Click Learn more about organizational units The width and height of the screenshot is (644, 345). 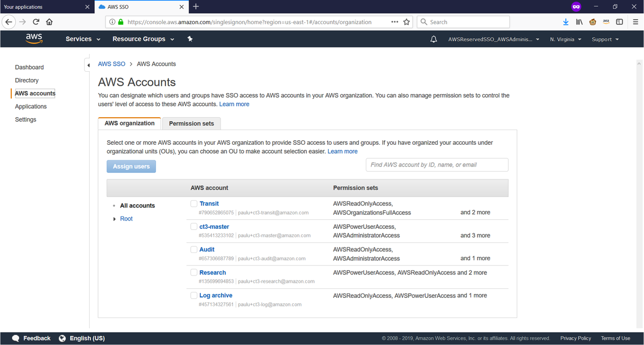point(343,151)
